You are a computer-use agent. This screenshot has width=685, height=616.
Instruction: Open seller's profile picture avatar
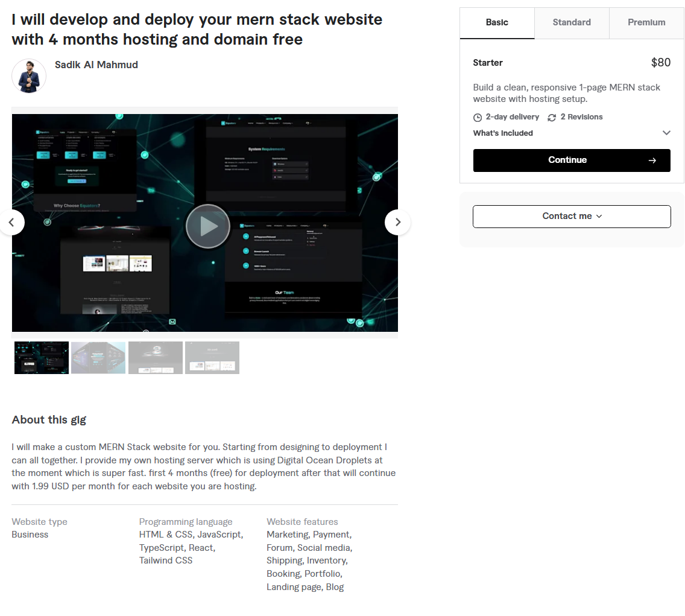pyautogui.click(x=29, y=76)
